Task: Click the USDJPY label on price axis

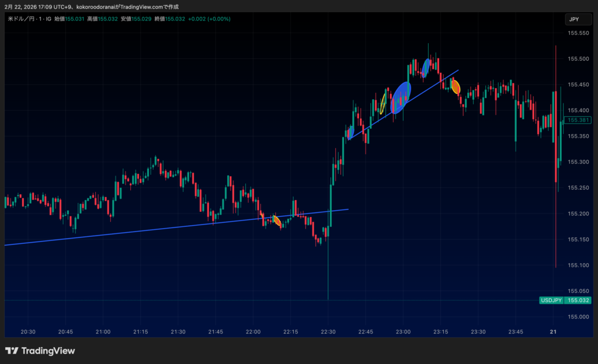Action: point(551,300)
